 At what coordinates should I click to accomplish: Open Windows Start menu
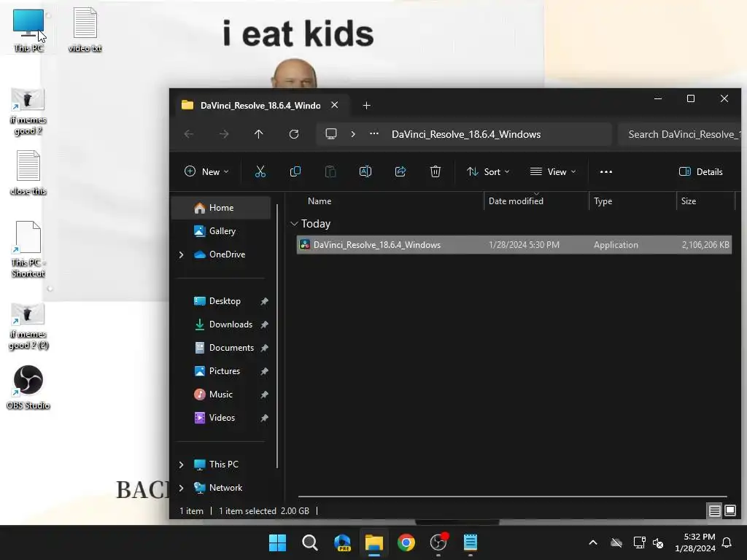click(x=277, y=542)
